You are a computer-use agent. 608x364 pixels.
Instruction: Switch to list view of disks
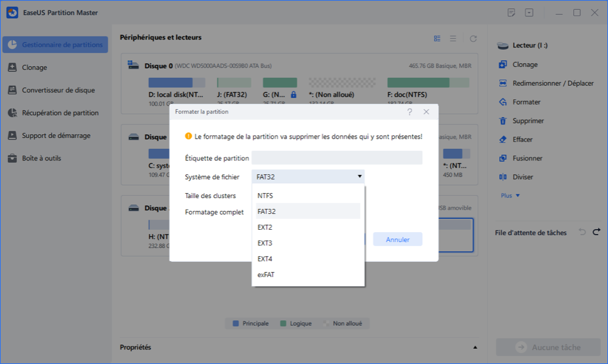(453, 38)
